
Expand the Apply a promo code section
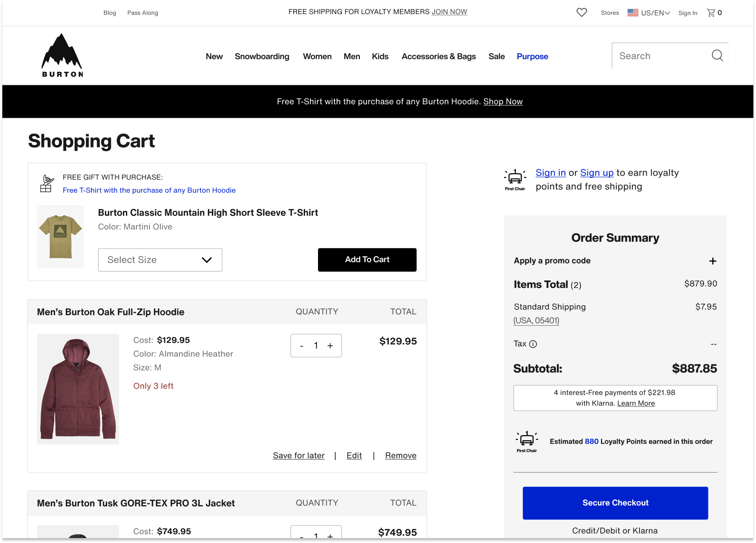(713, 261)
